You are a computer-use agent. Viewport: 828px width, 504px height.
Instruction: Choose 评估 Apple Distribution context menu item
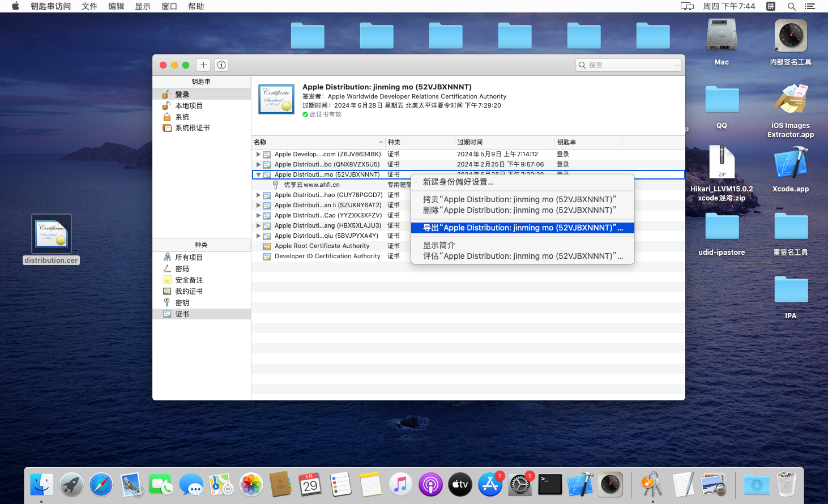point(522,256)
